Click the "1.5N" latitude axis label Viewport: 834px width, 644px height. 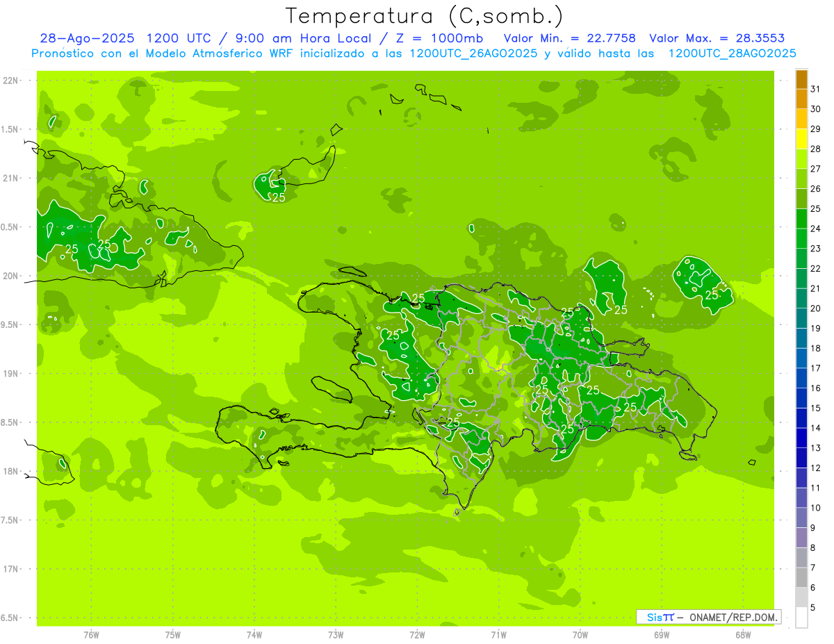tap(10, 129)
